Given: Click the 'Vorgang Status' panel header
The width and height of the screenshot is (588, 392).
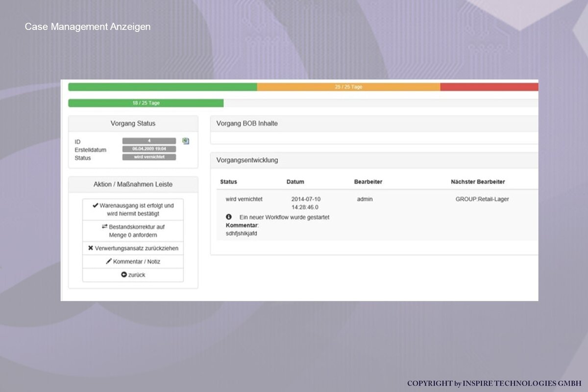Looking at the screenshot, I should coord(133,123).
